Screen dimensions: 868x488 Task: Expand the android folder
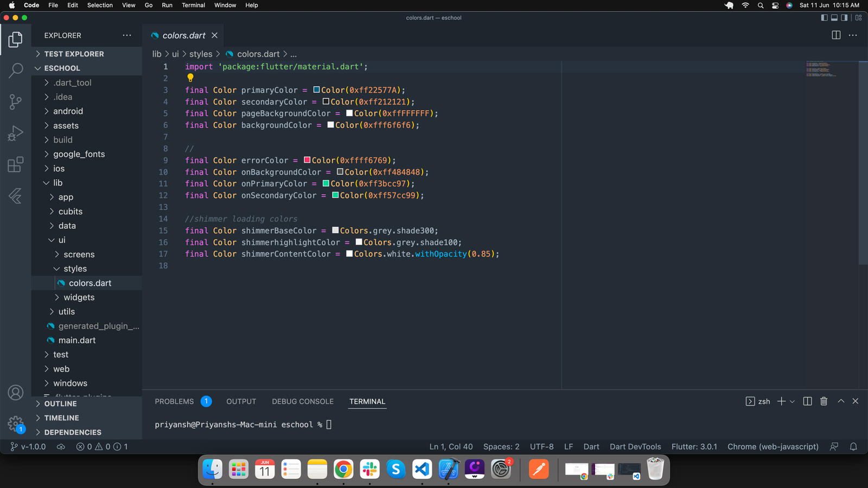68,111
